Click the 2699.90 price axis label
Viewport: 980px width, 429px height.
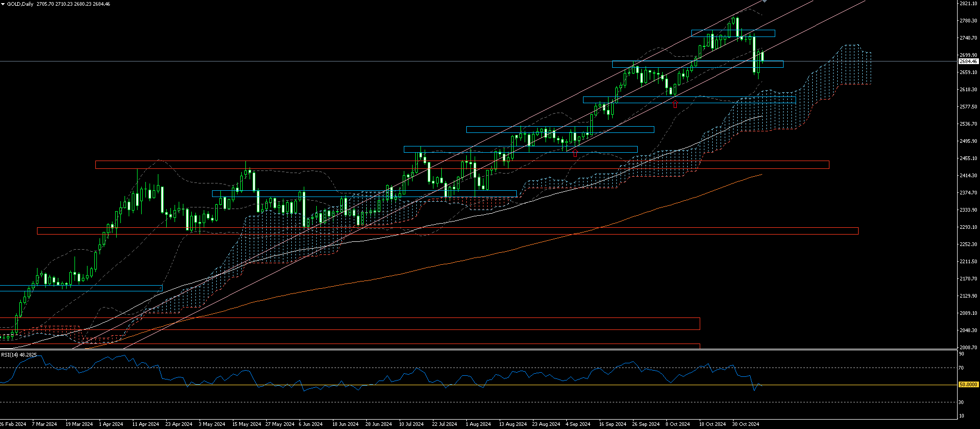tap(968, 55)
